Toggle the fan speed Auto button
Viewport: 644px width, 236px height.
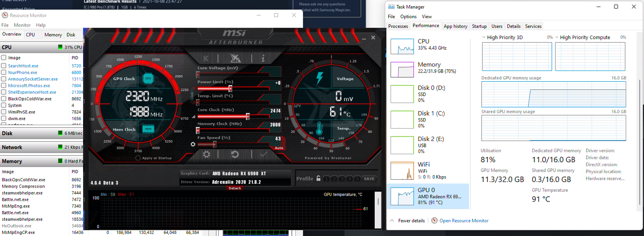279,148
